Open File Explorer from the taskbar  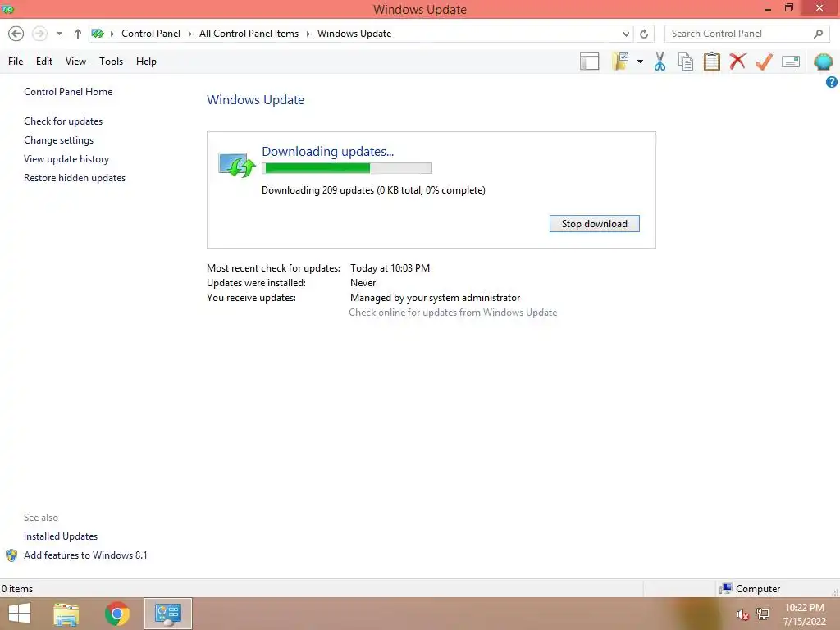click(66, 614)
